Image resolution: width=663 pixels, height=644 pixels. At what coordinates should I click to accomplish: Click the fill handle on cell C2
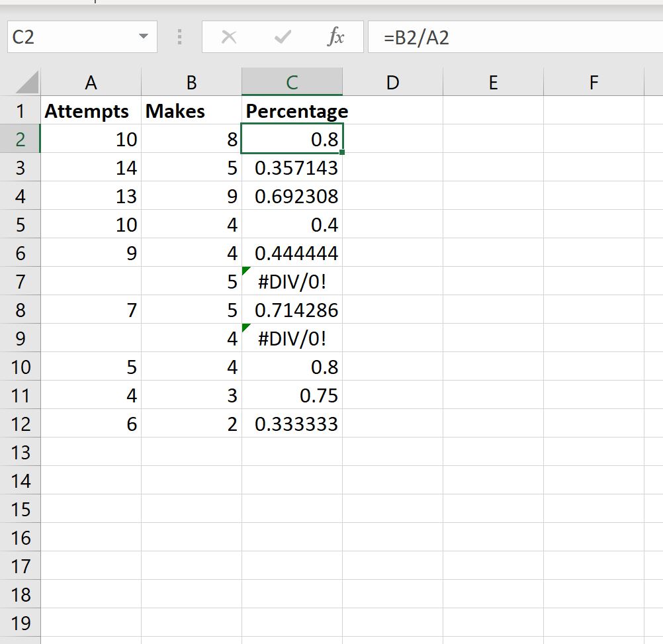(343, 152)
